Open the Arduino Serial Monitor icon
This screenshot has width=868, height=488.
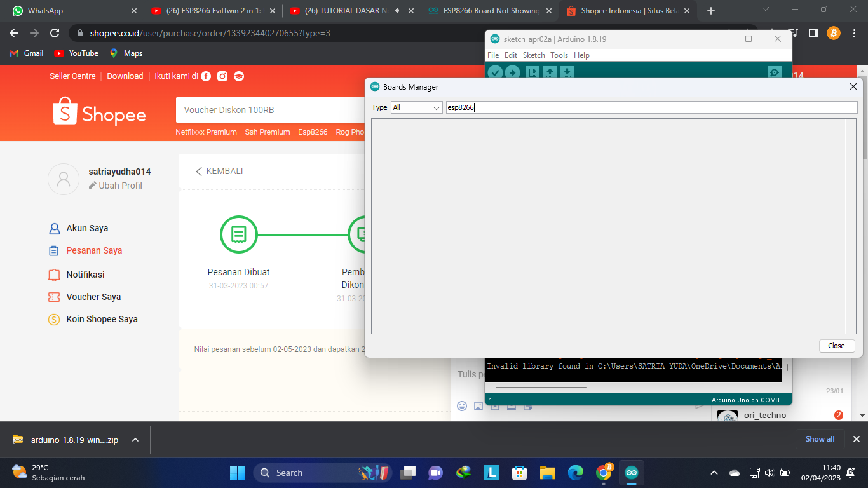click(x=775, y=72)
